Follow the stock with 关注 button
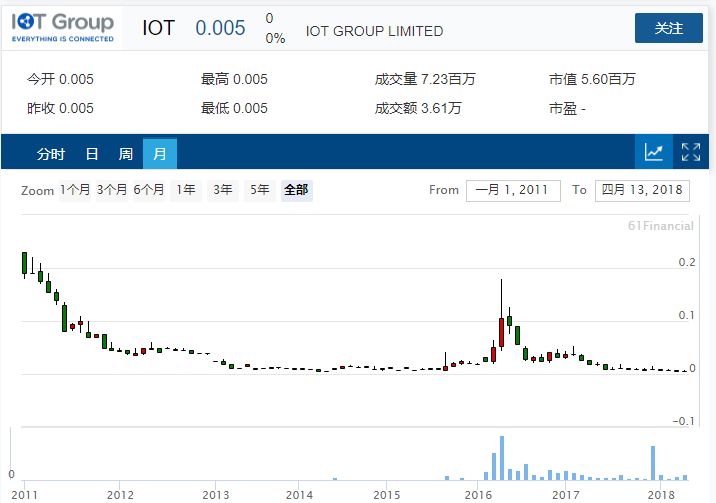The width and height of the screenshot is (716, 503). tap(669, 28)
